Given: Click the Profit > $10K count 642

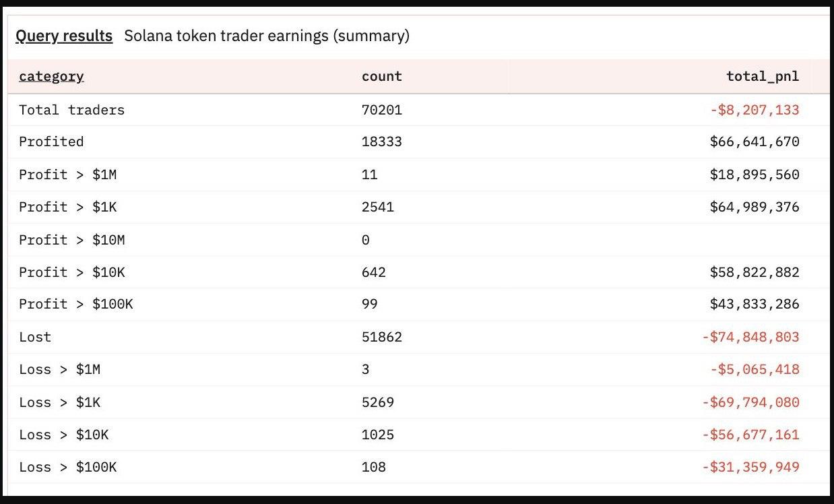Looking at the screenshot, I should click(x=374, y=272).
